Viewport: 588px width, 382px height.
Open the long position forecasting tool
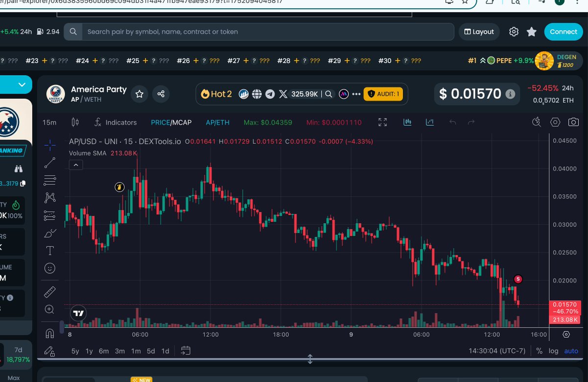50,215
